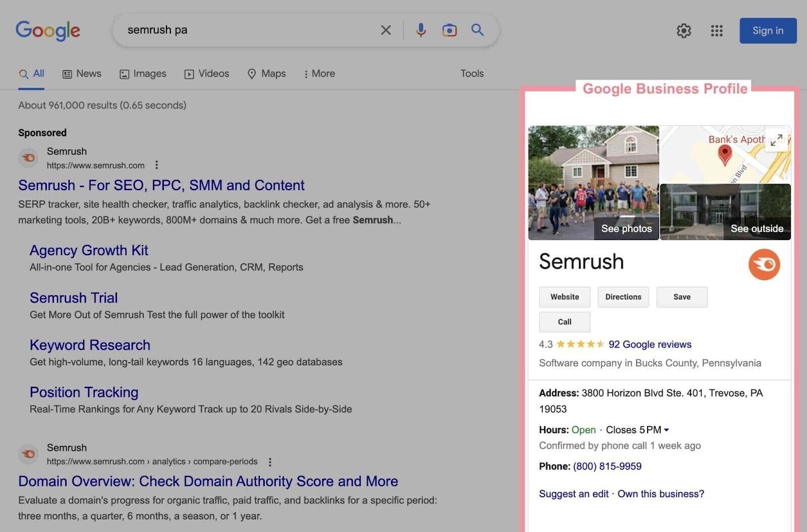Open three-dot menu on Domain Overview result

(270, 461)
